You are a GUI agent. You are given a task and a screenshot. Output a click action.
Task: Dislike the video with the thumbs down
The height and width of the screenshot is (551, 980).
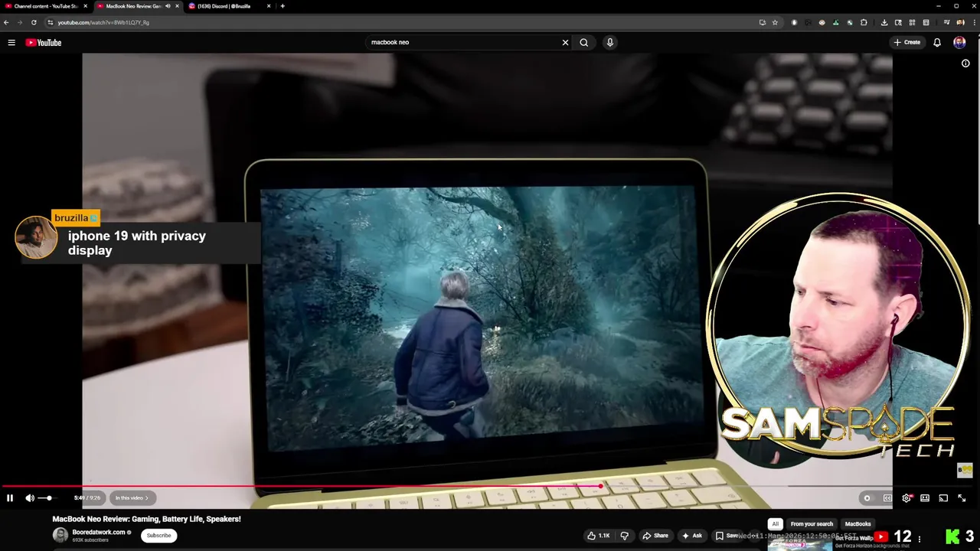pyautogui.click(x=624, y=536)
